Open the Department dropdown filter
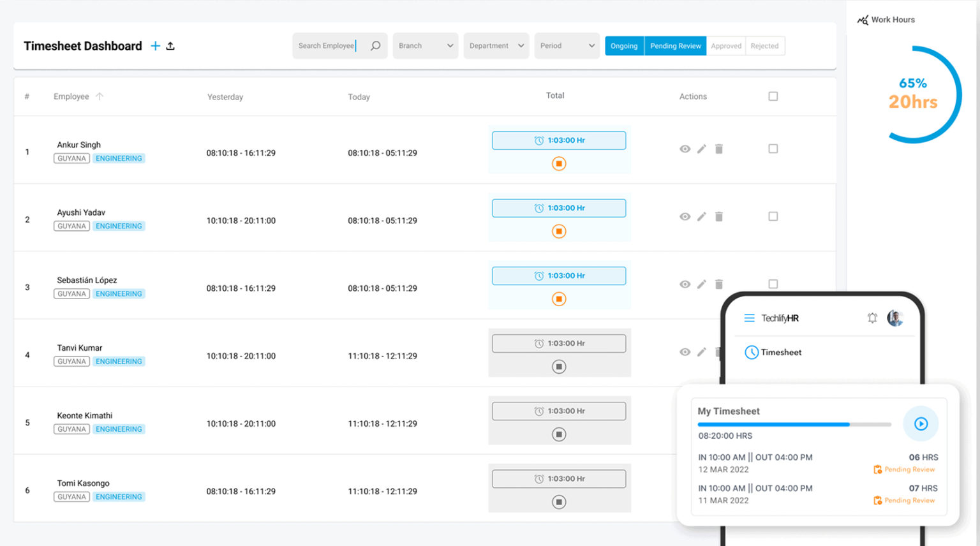The height and width of the screenshot is (546, 980). coord(496,46)
